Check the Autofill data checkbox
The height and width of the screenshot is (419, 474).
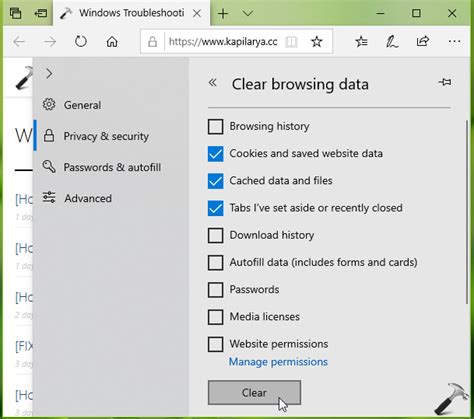215,263
